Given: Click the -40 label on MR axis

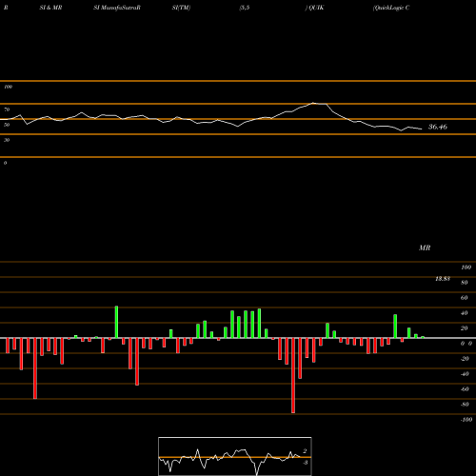Looking at the screenshot, I should click(465, 374).
